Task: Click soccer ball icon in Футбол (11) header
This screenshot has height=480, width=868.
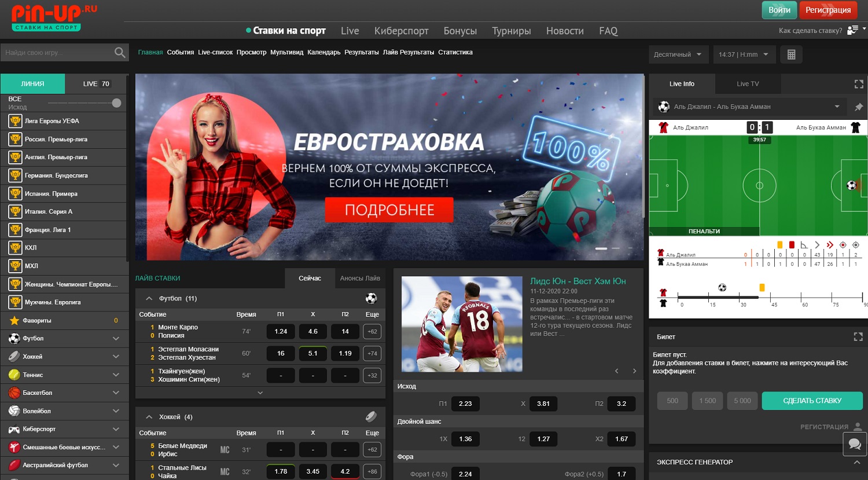Action: pyautogui.click(x=372, y=298)
